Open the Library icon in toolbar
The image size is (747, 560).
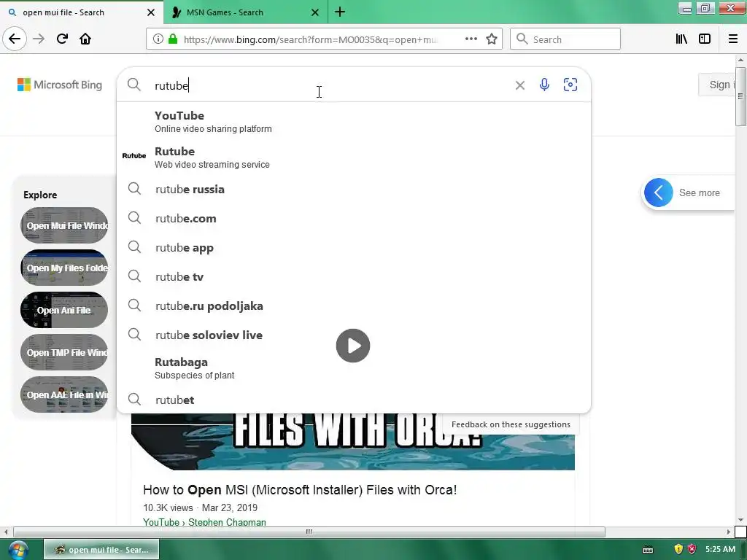[x=681, y=39]
